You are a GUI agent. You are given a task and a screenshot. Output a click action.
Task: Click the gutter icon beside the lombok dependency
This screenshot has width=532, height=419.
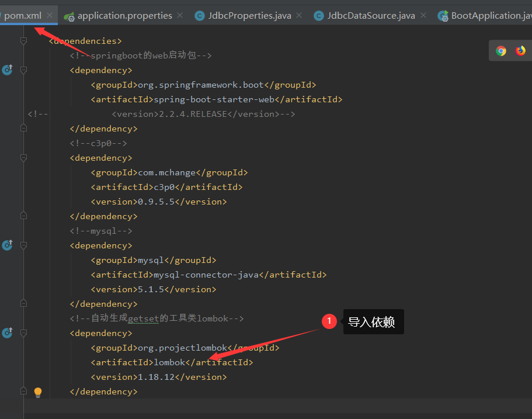(x=7, y=333)
